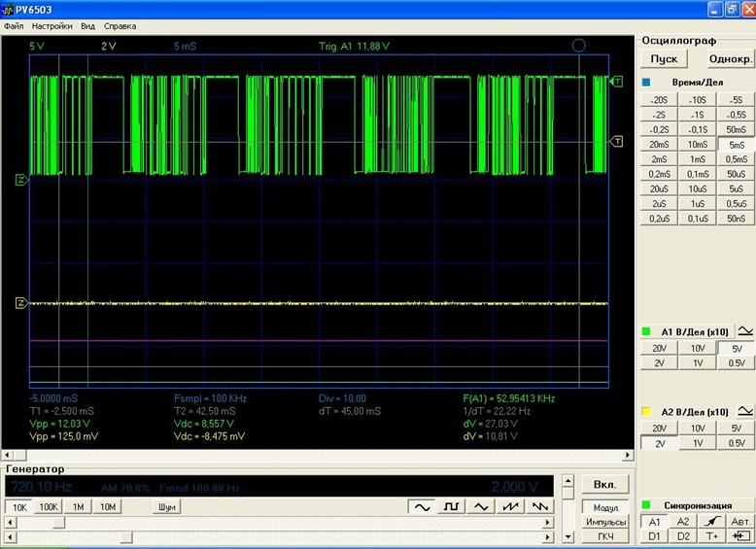The width and height of the screenshot is (756, 549).
Task: Start acquisition with the Пуск button
Action: (x=664, y=59)
